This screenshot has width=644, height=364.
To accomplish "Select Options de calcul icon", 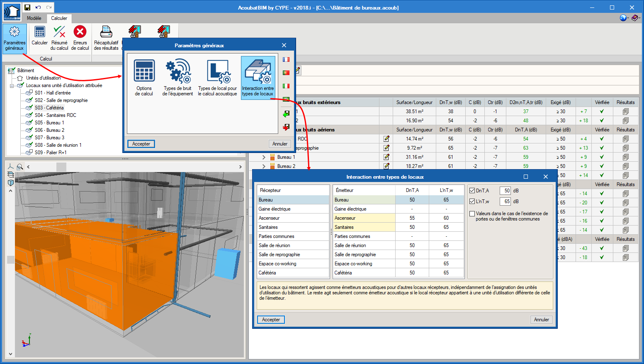I will [x=144, y=78].
